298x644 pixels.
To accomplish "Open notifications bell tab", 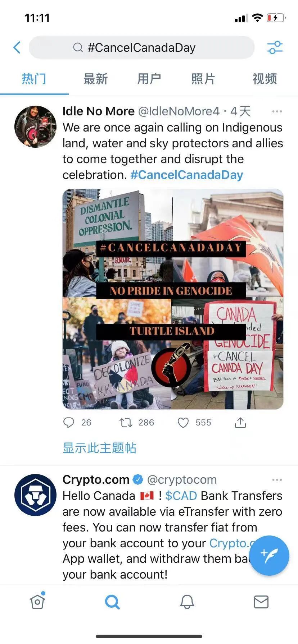I will point(187,602).
